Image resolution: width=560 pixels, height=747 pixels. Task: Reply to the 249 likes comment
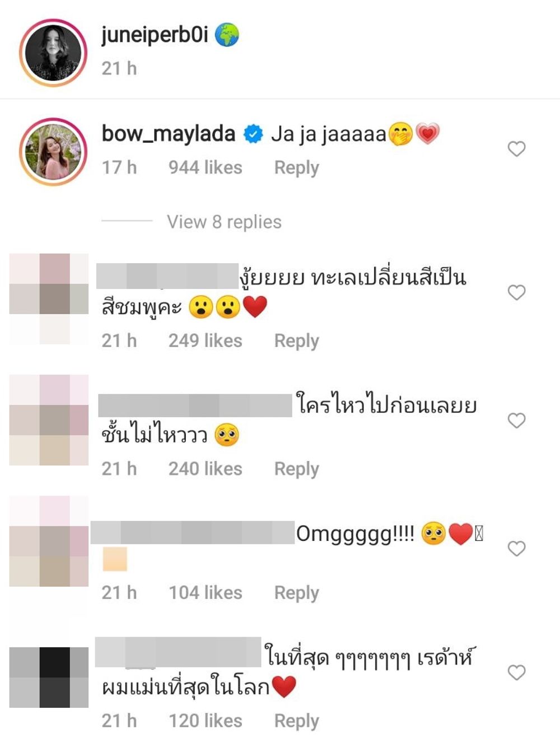pos(296,340)
